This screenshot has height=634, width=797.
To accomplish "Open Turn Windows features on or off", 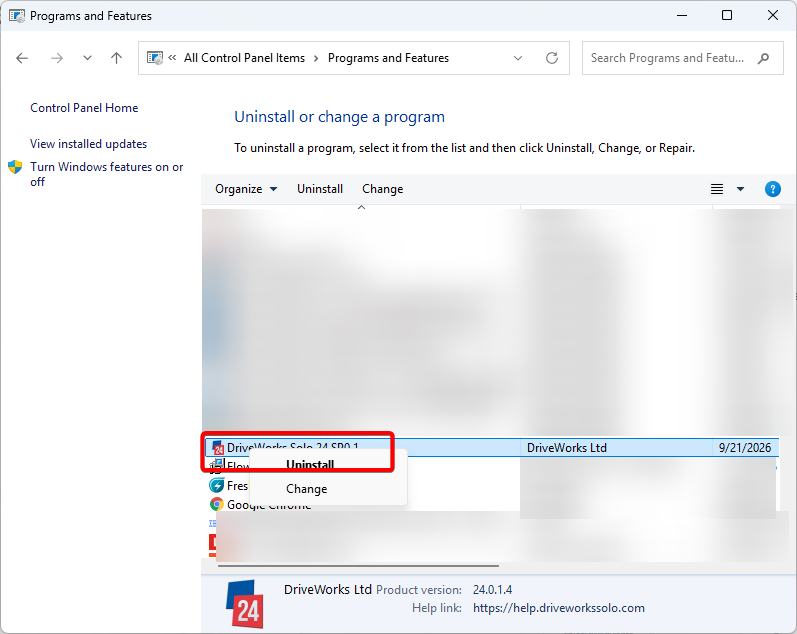I will point(107,174).
